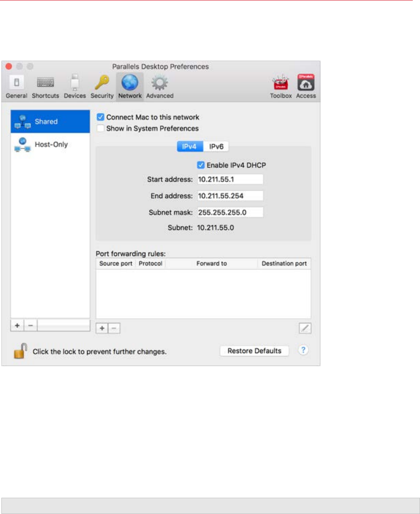This screenshot has width=420, height=514.
Task: Select the Host-Only network
Action: pyautogui.click(x=50, y=145)
